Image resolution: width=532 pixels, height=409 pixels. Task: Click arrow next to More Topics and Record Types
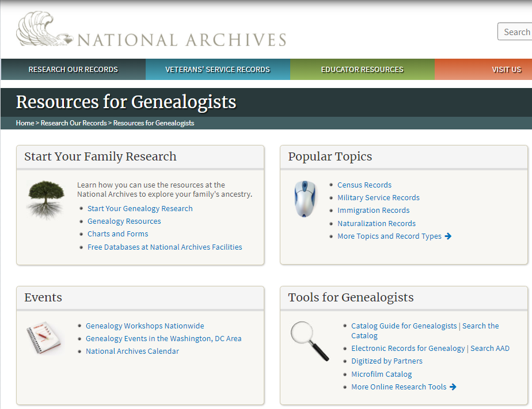[449, 236]
